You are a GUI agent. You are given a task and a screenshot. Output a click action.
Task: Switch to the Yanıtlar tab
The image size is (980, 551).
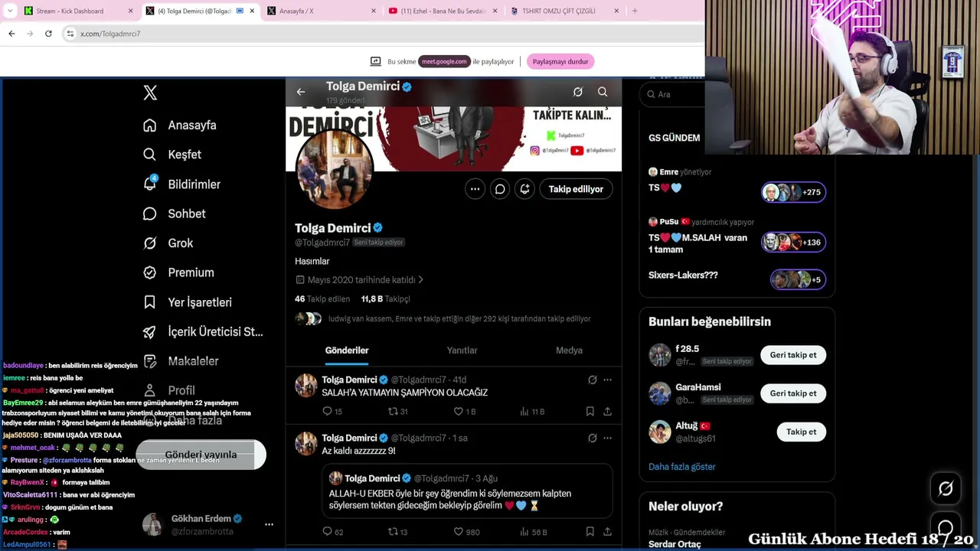tap(462, 350)
